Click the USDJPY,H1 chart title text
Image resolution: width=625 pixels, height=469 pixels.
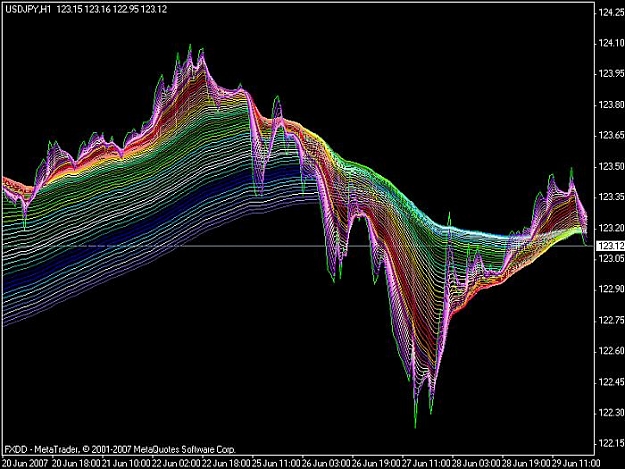pos(28,9)
